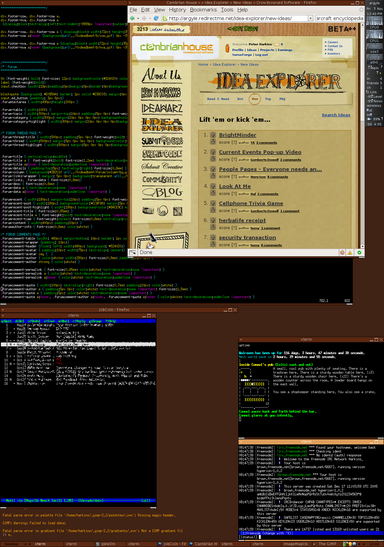Image resolution: width=384 pixels, height=547 pixels.
Task: Click Firefox's grayed-out forward arrow
Action: click(x=144, y=18)
